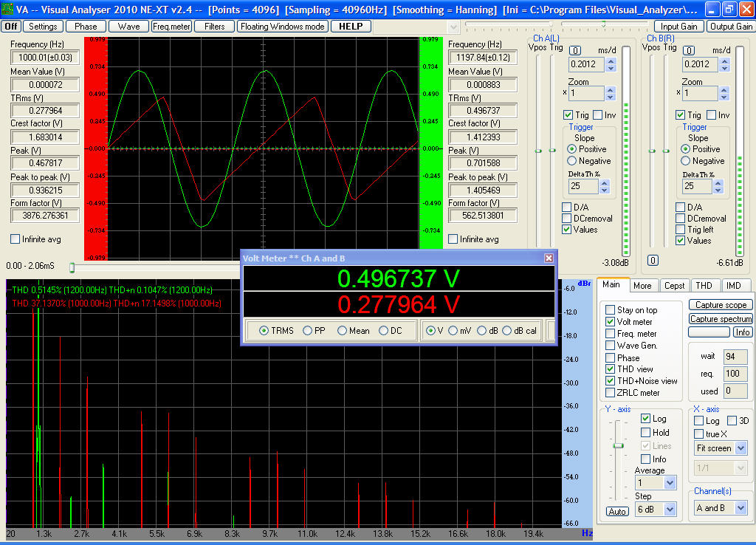The image size is (756, 545).
Task: Click the Y-axis vertical slider handle
Action: (619, 445)
